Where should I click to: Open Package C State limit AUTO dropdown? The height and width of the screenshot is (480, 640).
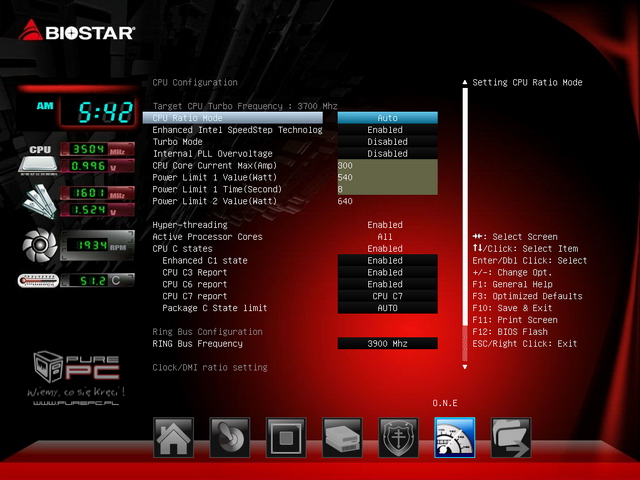387,308
